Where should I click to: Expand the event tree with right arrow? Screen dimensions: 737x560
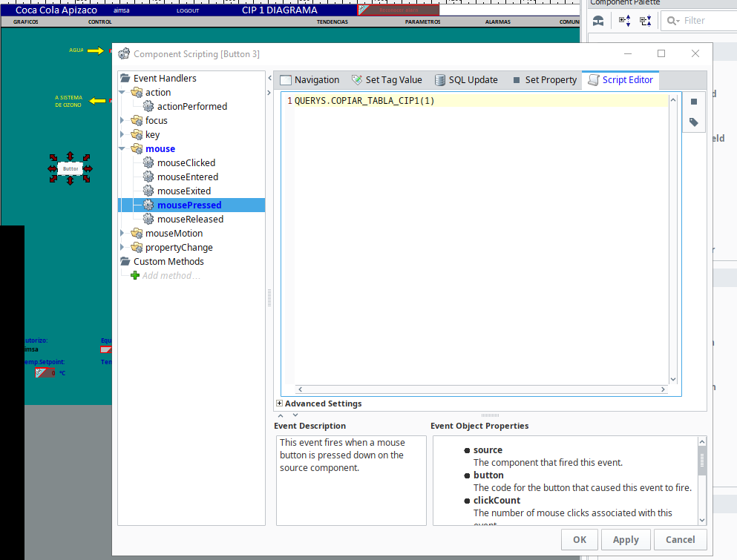click(x=269, y=93)
